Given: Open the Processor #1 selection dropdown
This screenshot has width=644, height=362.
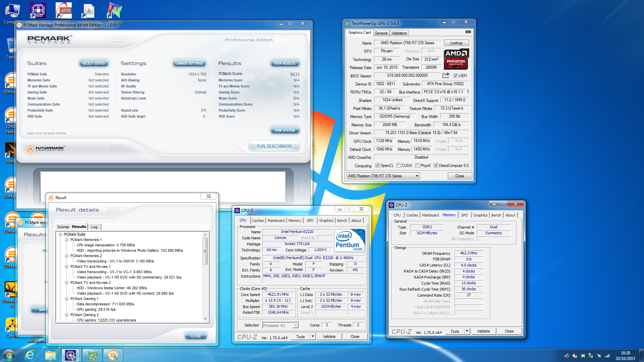Looking at the screenshot, I should 280,325.
